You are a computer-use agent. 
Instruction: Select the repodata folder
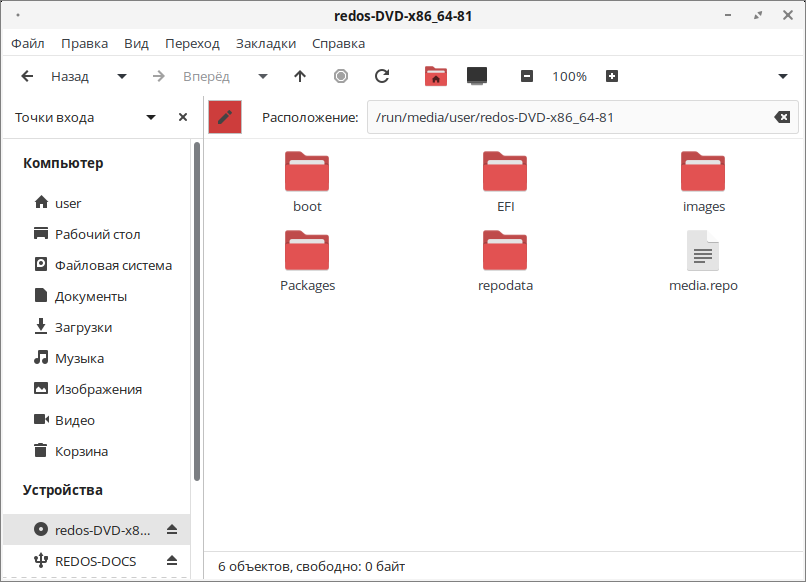click(x=505, y=261)
